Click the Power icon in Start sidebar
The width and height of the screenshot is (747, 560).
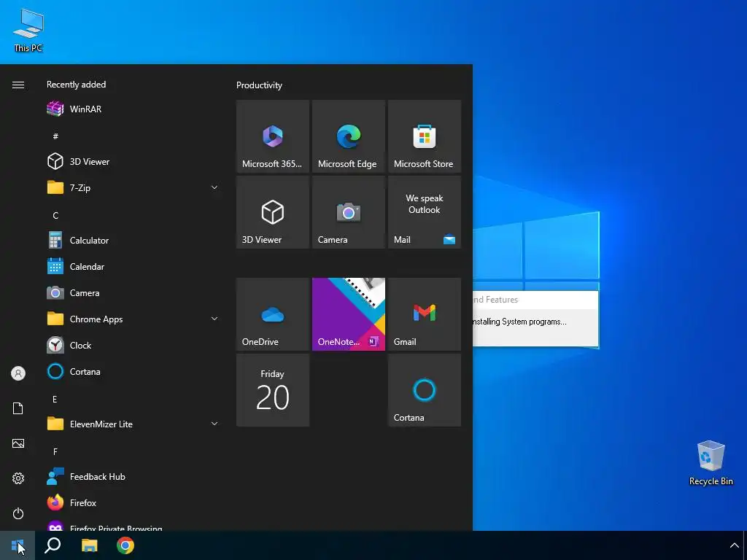point(18,513)
